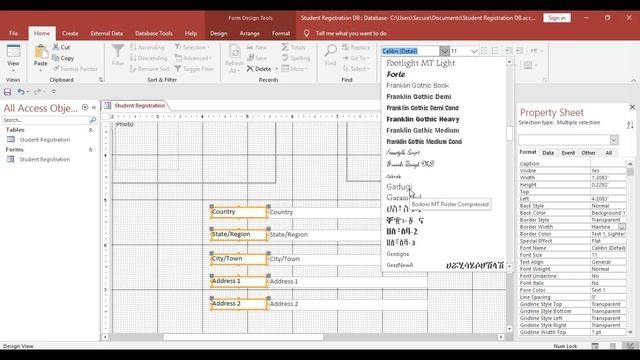Click the bullets list formatting icon

pos(484,51)
